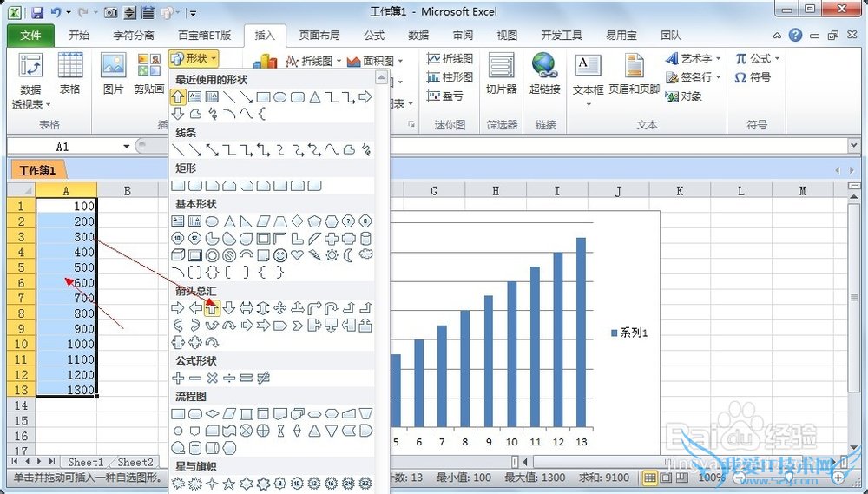Pick the Cloud shape in basic shapes
Image resolution: width=868 pixels, height=494 pixels.
(365, 255)
